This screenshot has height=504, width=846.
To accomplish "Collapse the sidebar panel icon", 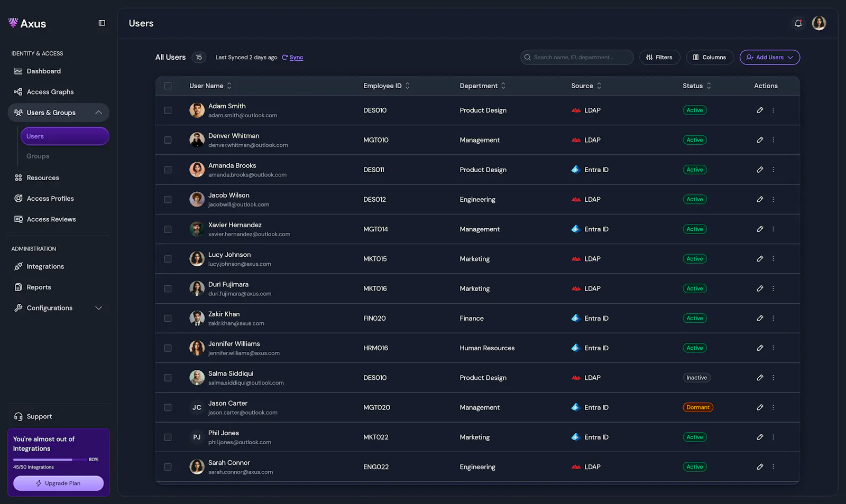I will pos(102,23).
